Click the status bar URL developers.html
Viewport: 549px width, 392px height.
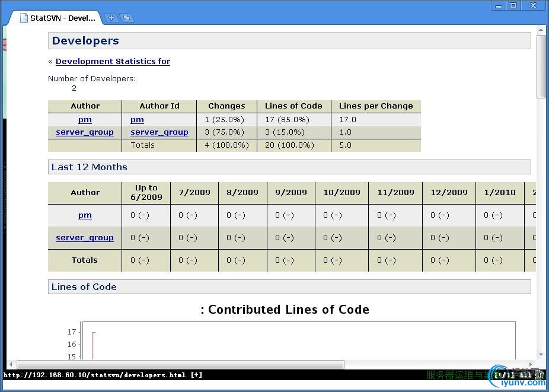(94, 375)
